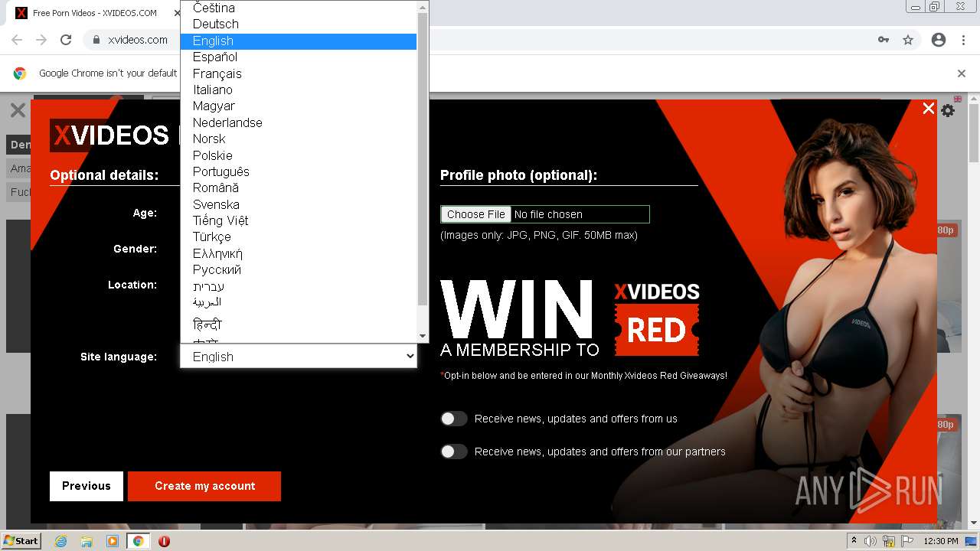Select Tiếng Việt language option
The height and width of the screenshot is (551, 980).
pyautogui.click(x=299, y=221)
